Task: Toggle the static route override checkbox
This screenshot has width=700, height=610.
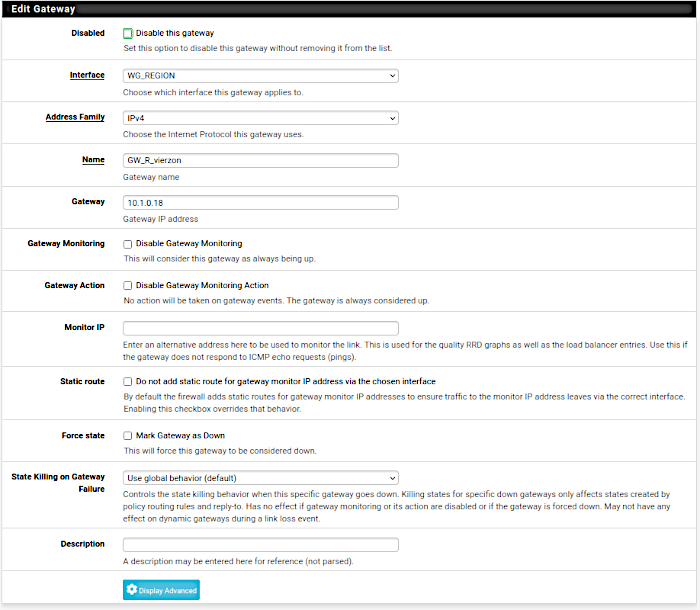Action: point(128,381)
